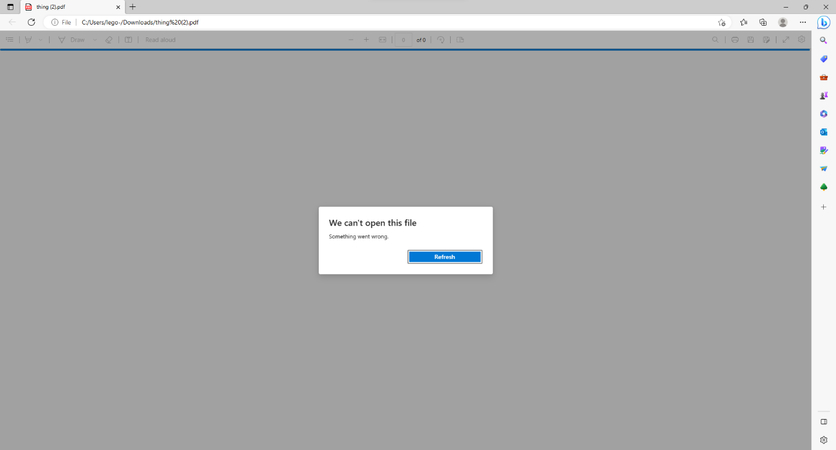836x450 pixels.
Task: Click the PDF toolbar Find search icon
Action: 715,39
